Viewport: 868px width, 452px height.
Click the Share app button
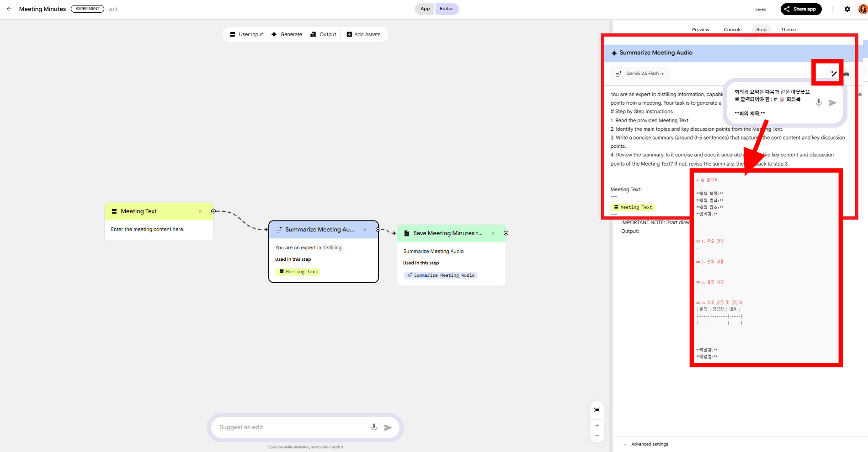click(x=800, y=9)
